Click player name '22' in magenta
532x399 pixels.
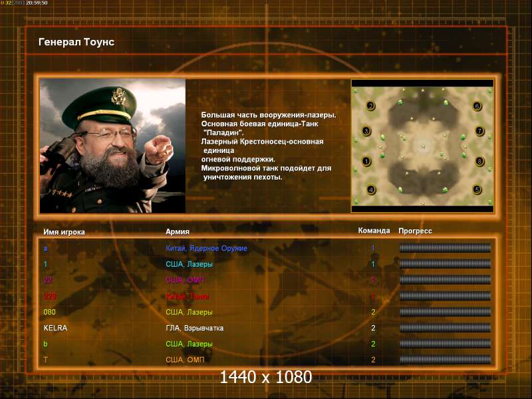[x=48, y=280]
